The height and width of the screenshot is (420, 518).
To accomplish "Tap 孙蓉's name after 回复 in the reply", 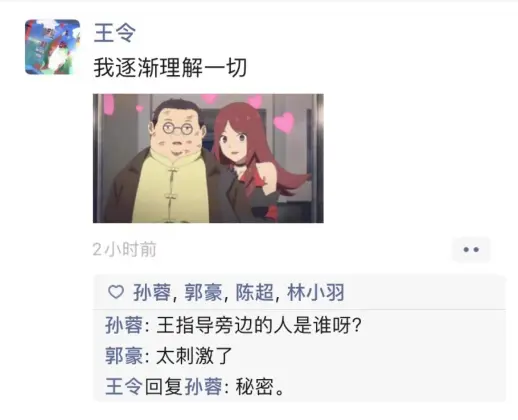I will [203, 387].
